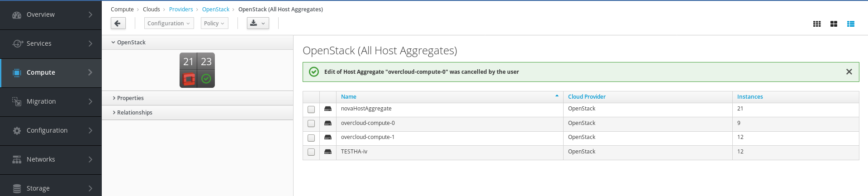Click the overcloud-compute-1 row icon

[328, 137]
